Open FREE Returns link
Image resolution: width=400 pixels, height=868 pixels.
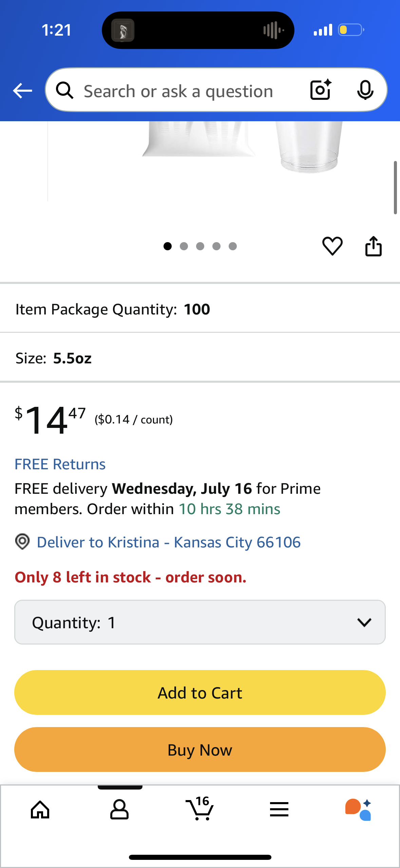click(x=60, y=464)
